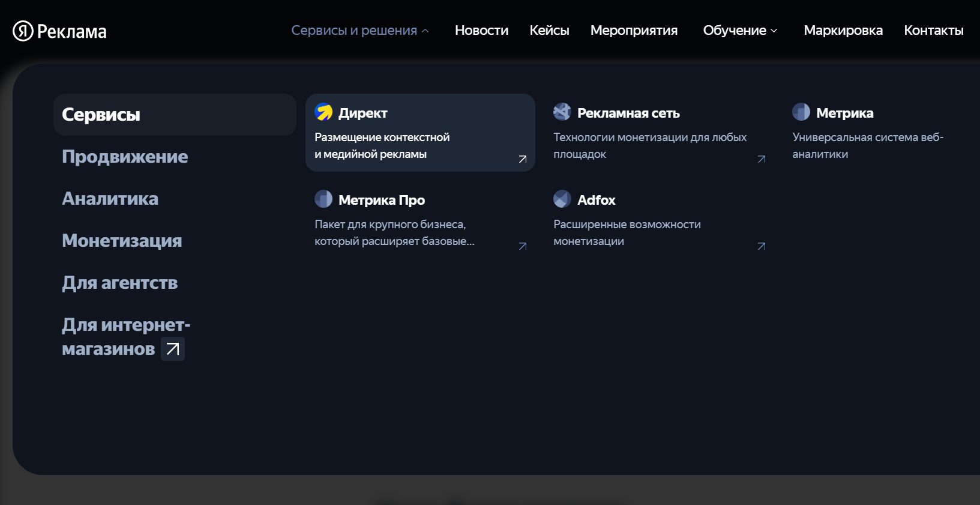The width and height of the screenshot is (980, 505).
Task: Select the Для агентств section
Action: pos(120,283)
